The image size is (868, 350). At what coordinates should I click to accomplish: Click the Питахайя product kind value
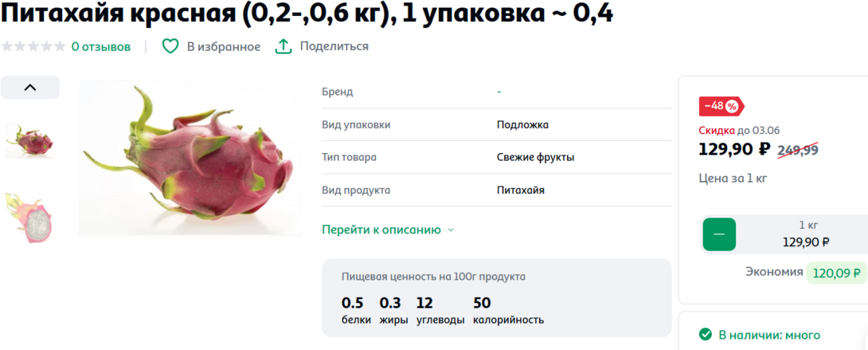[x=520, y=190]
